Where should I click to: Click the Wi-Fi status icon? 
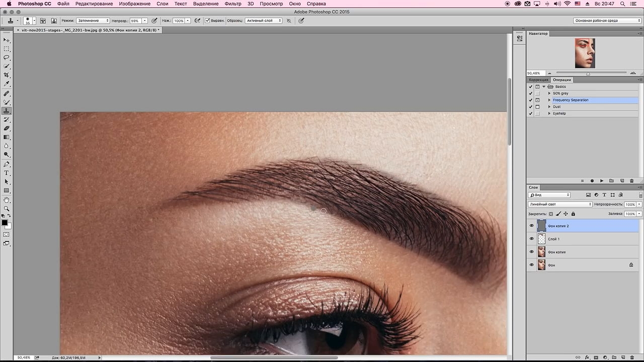tap(567, 4)
